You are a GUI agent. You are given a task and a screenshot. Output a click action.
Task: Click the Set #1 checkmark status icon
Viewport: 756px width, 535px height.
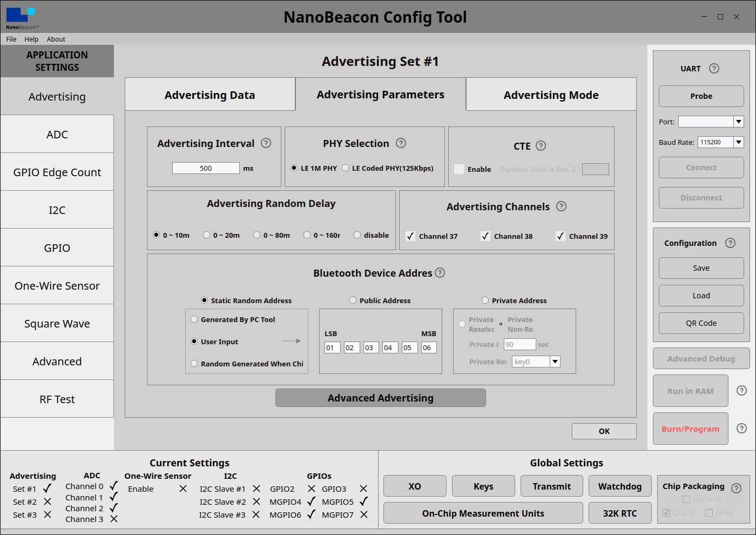click(x=48, y=489)
